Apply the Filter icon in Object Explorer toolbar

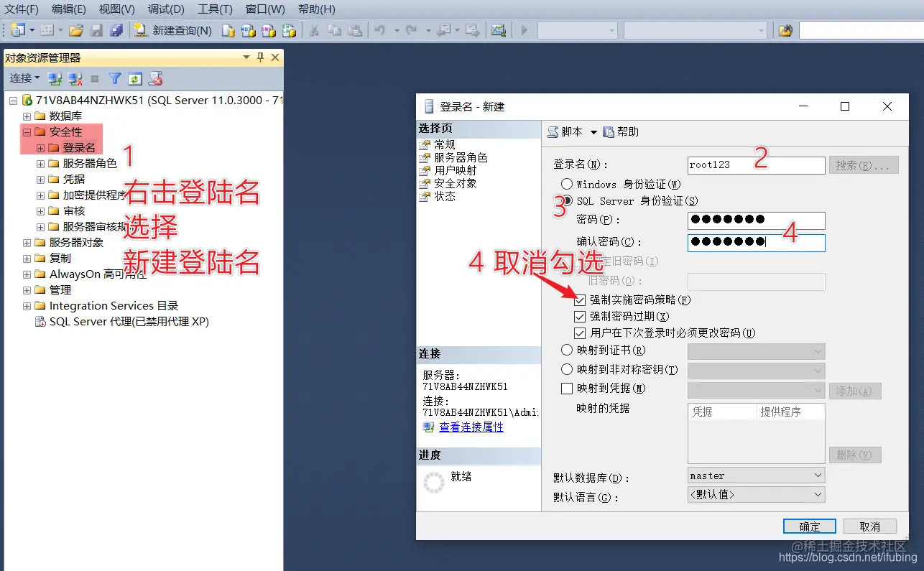[x=114, y=78]
